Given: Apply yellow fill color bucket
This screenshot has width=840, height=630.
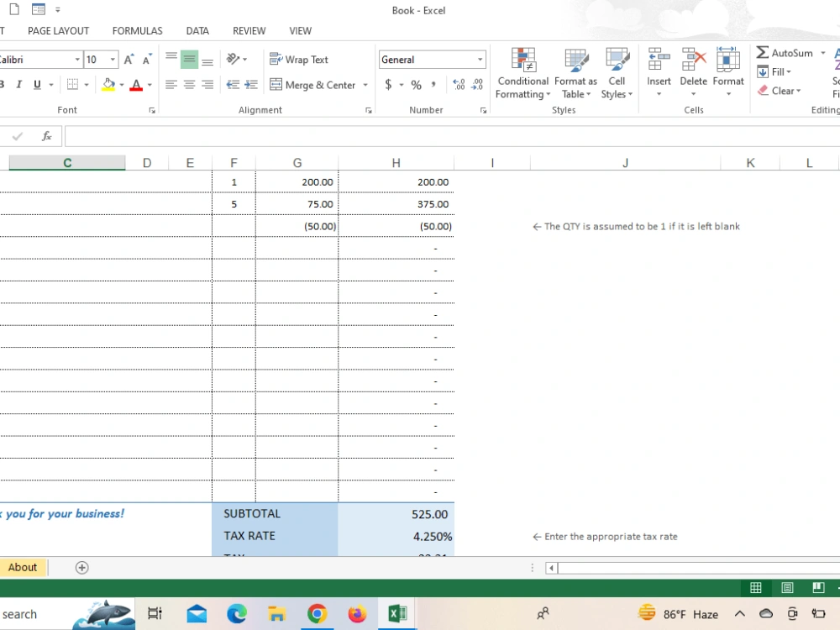Looking at the screenshot, I should (x=108, y=85).
